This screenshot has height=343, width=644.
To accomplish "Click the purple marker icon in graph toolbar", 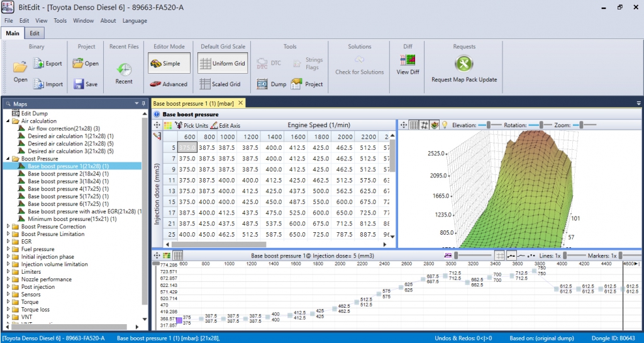I will point(448,256).
